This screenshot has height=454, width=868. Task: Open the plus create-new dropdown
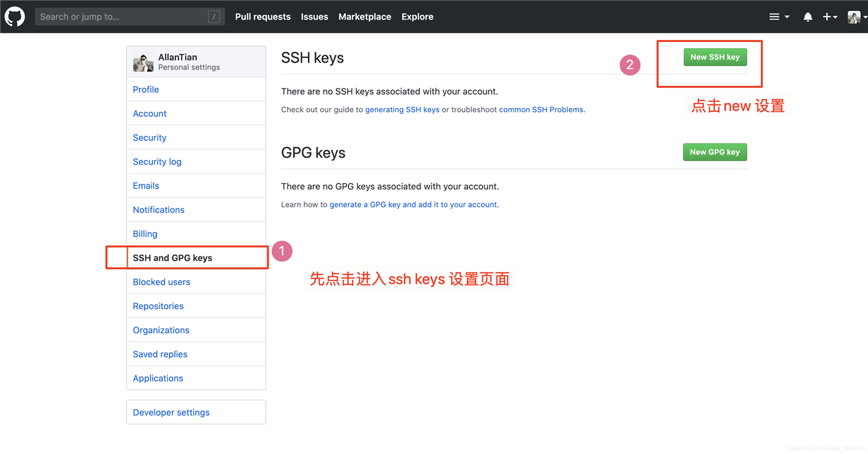pyautogui.click(x=830, y=17)
